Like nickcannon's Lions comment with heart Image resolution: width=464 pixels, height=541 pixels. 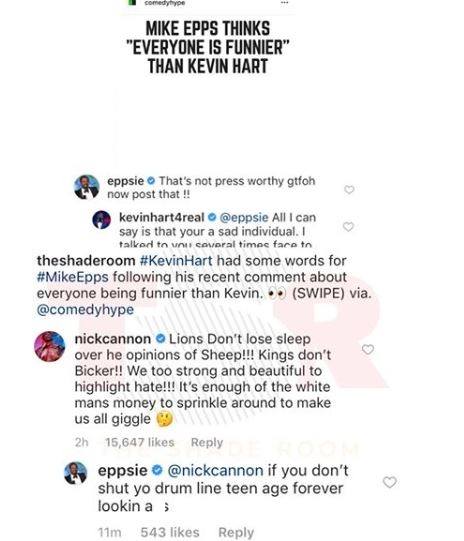coord(368,349)
